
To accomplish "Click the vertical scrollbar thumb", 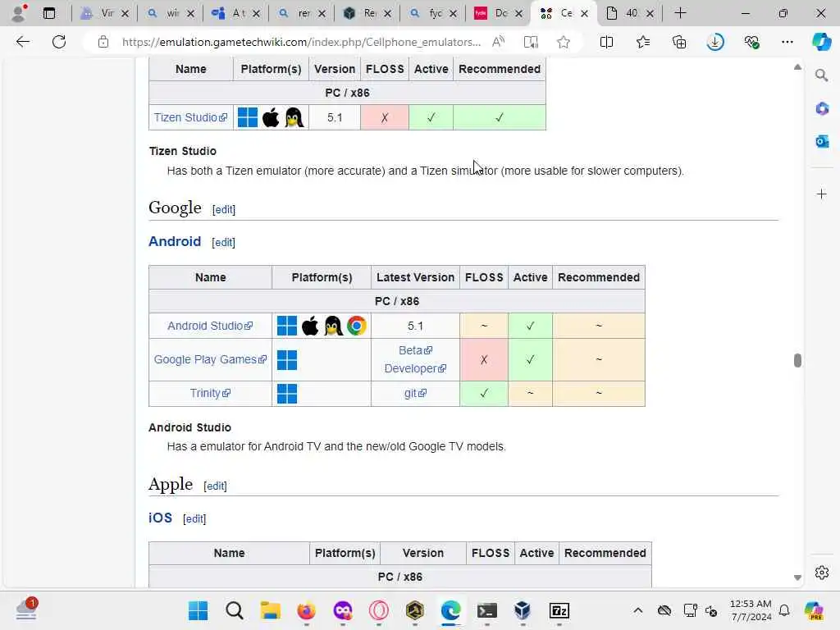I will pos(797,361).
